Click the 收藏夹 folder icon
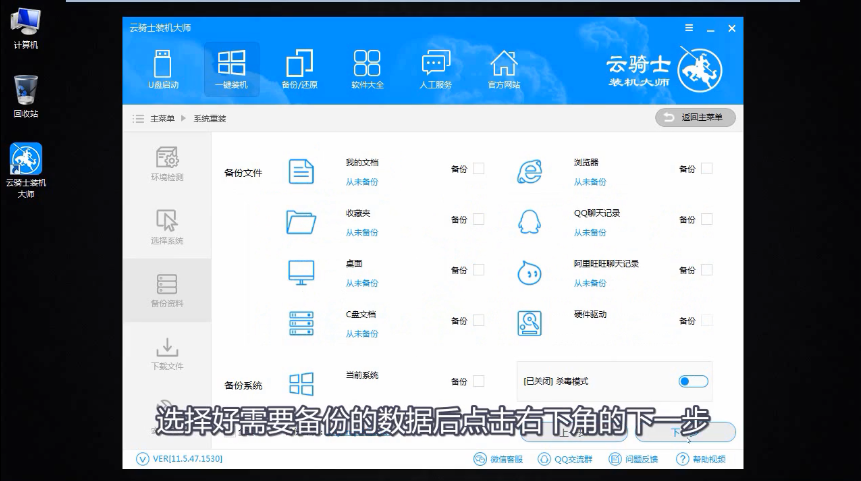Screen dimensions: 861x481 [x=301, y=222]
